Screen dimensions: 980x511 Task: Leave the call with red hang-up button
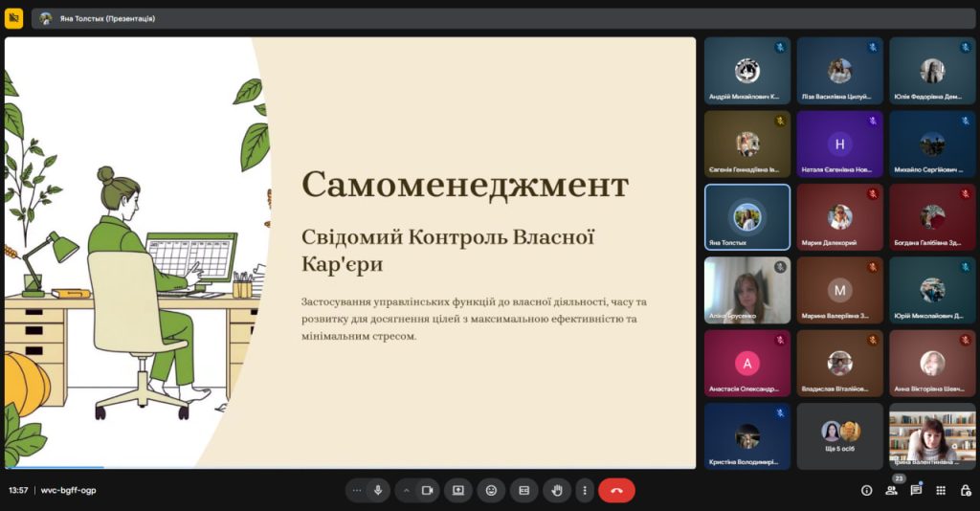(616, 490)
